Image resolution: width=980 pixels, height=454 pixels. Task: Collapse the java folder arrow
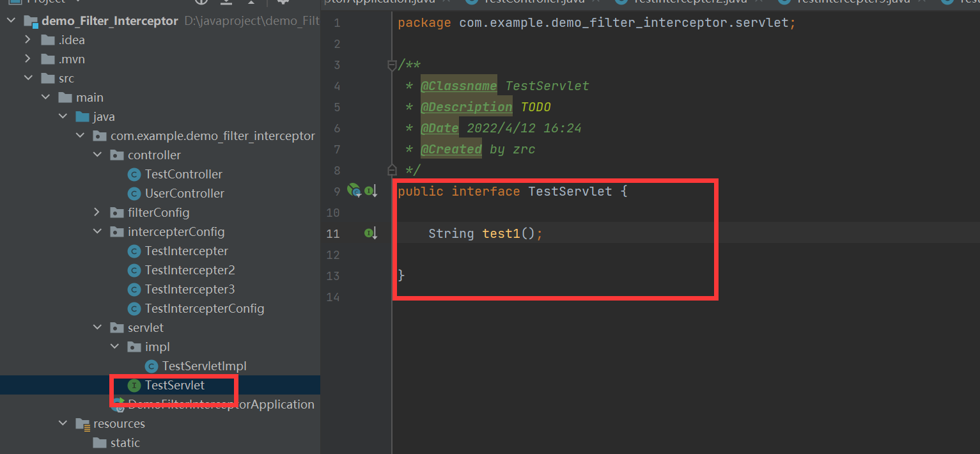tap(63, 117)
